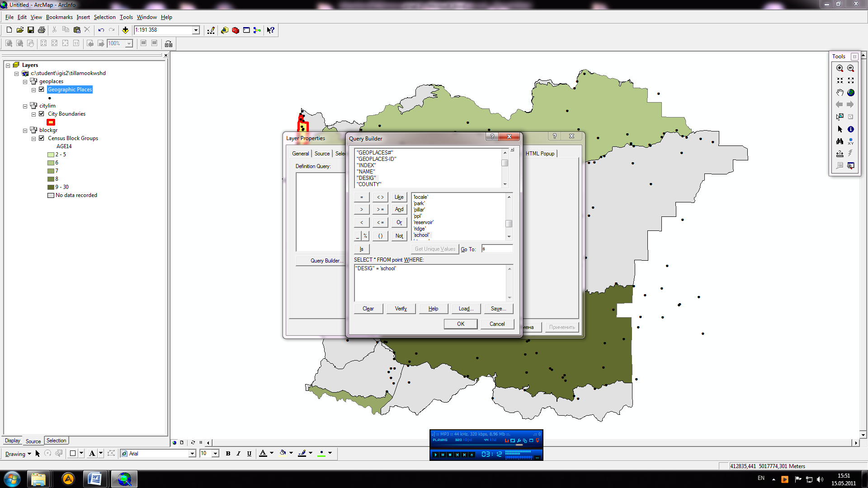Open the font name Arial dropdown
868x488 pixels.
[x=192, y=454]
